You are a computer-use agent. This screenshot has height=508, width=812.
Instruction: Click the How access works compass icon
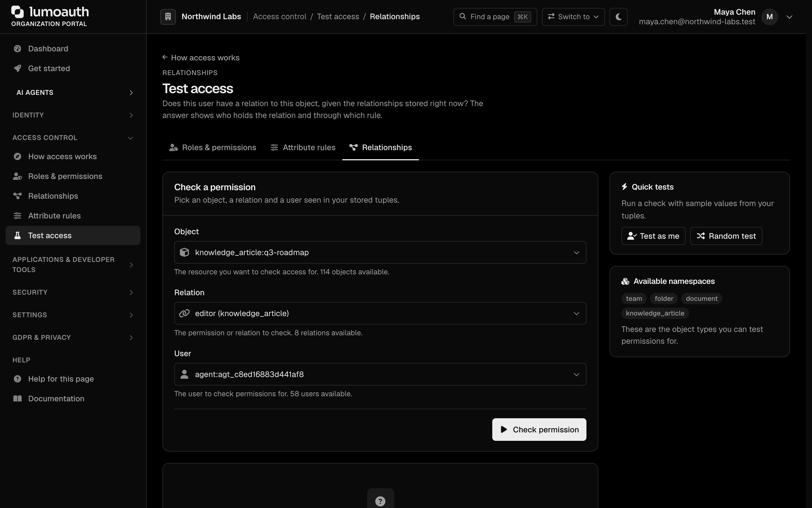click(17, 157)
